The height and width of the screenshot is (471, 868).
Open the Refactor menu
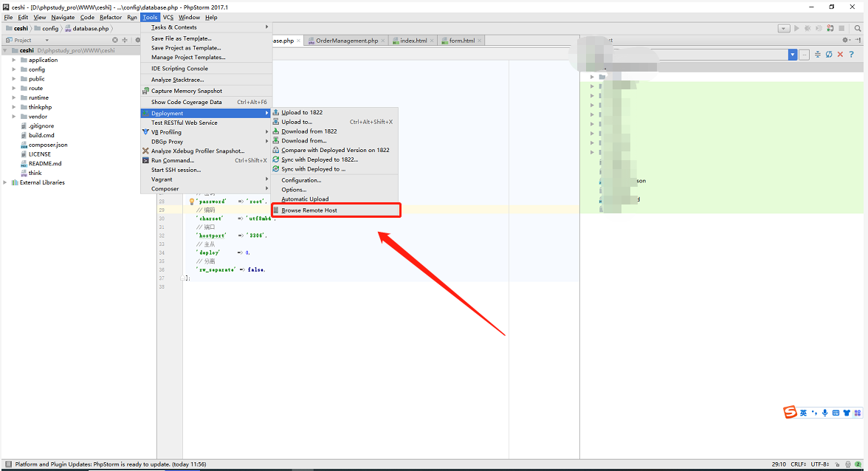[111, 17]
